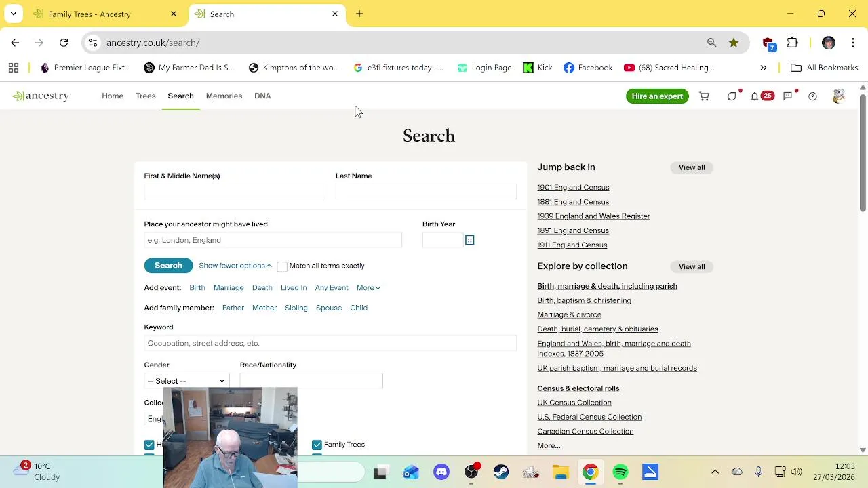Open the messages chat icon
868x488 pixels.
pyautogui.click(x=787, y=96)
